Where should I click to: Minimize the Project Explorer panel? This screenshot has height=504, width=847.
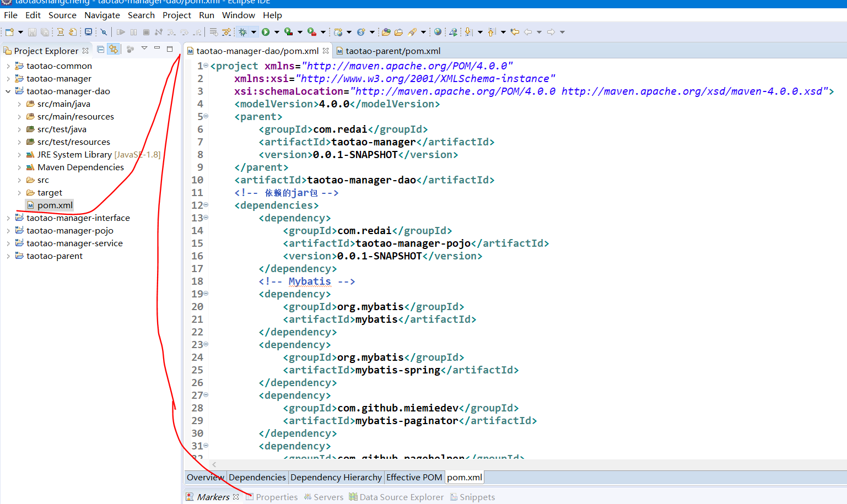tap(157, 48)
